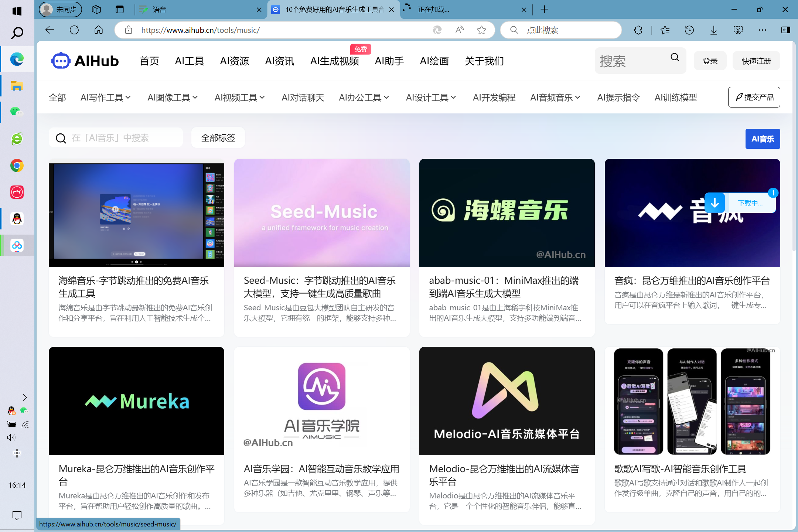This screenshot has width=798, height=532.
Task: Open the downloads arrow icon
Action: point(713,30)
